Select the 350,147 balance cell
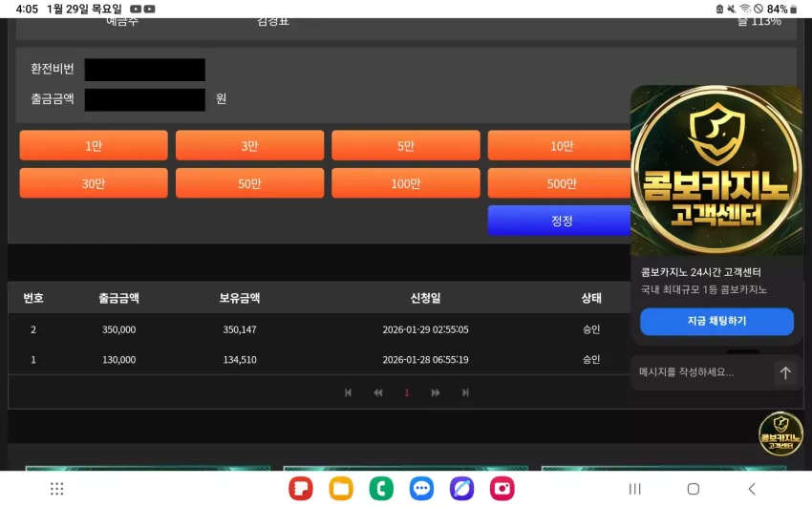Viewport: 812px width, 507px height. pos(239,329)
